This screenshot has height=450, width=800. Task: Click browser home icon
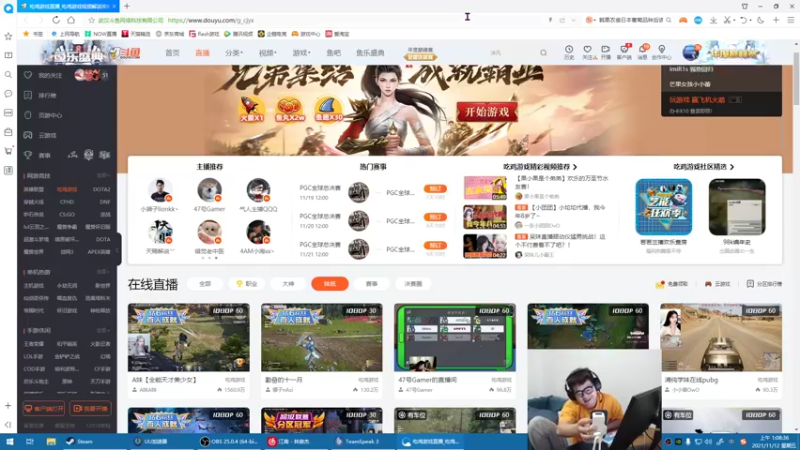pos(71,20)
